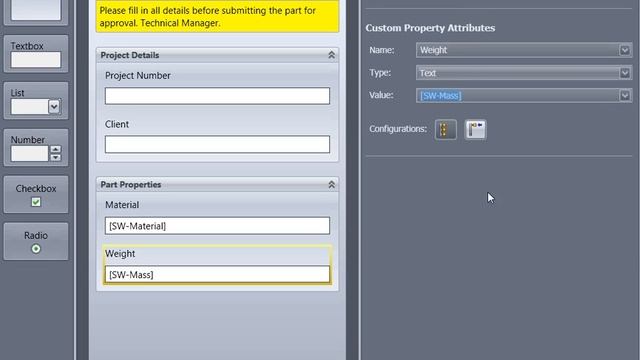
Task: Click the Client input field
Action: click(x=217, y=144)
